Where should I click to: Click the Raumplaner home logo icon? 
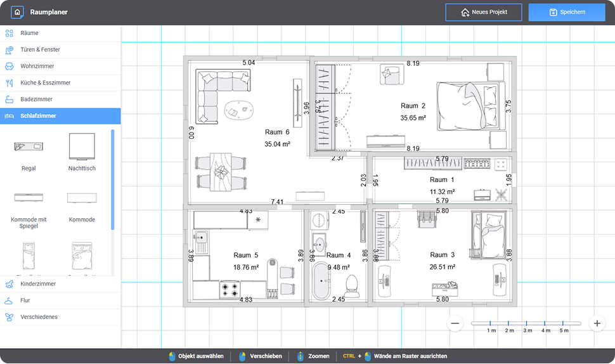[x=17, y=12]
